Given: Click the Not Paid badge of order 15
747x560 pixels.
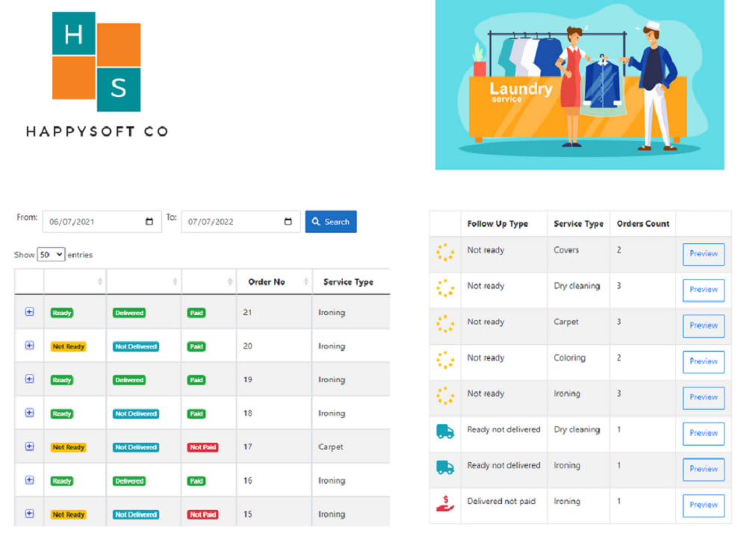Looking at the screenshot, I should pyautogui.click(x=202, y=514).
